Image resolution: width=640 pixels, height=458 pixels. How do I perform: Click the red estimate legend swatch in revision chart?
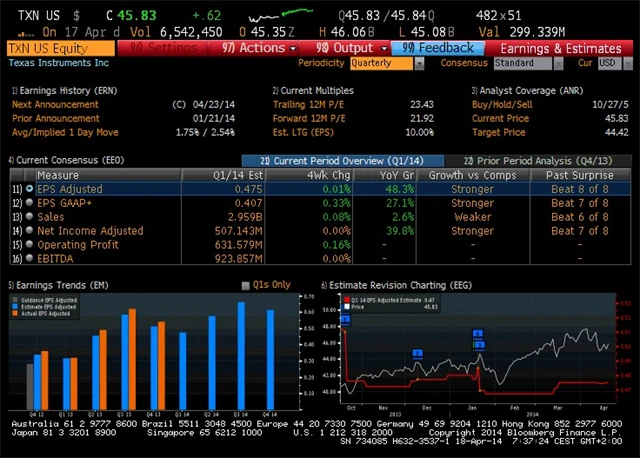pos(345,299)
